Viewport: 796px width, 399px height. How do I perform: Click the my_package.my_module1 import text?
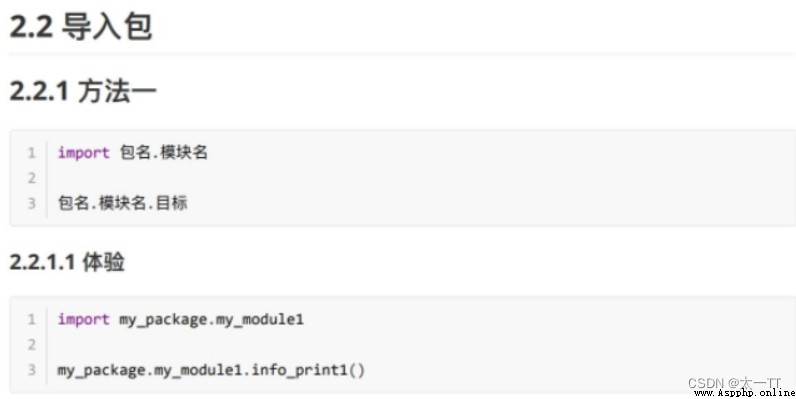click(211, 319)
